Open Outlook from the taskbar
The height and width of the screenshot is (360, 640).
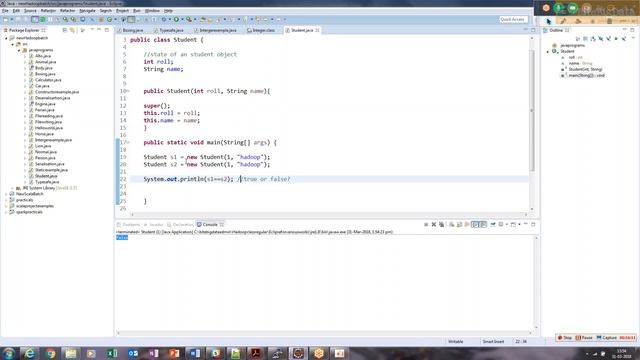click(x=133, y=353)
